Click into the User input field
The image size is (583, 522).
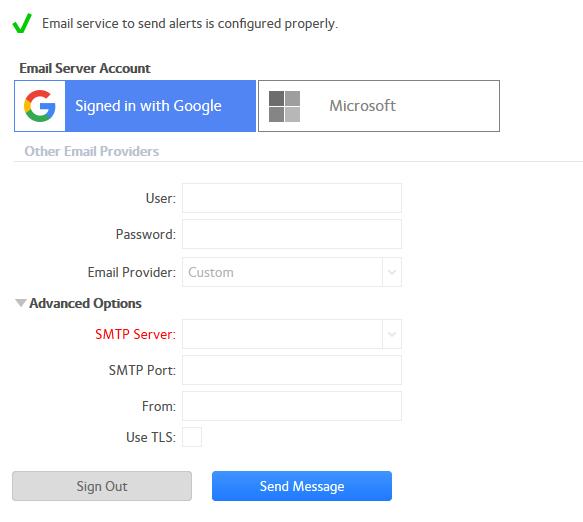click(x=292, y=198)
